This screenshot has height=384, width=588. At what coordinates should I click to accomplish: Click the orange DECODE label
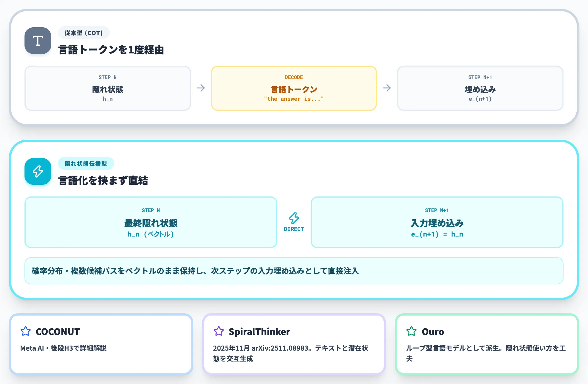click(294, 77)
